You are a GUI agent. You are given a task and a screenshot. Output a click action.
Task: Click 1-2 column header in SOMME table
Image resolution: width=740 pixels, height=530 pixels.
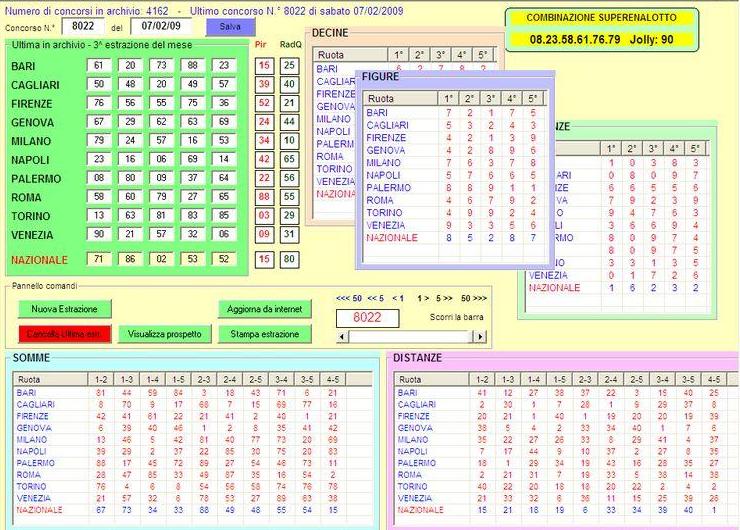(x=101, y=379)
